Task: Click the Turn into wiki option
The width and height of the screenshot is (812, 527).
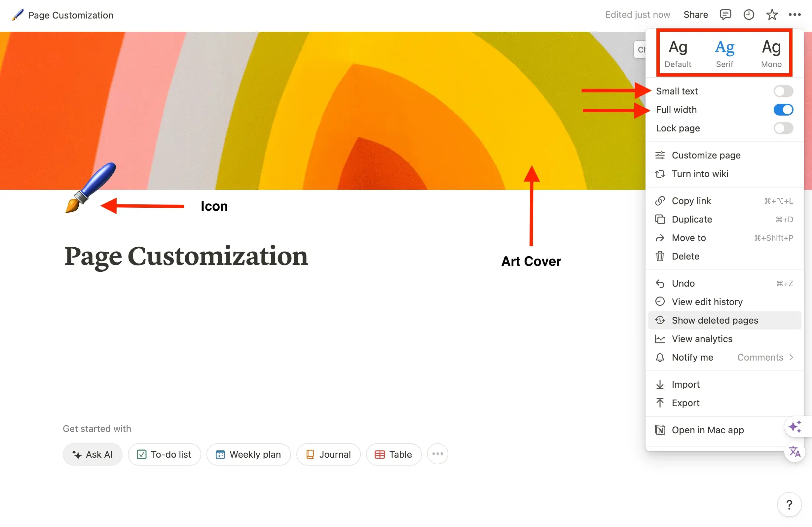Action: coord(700,173)
